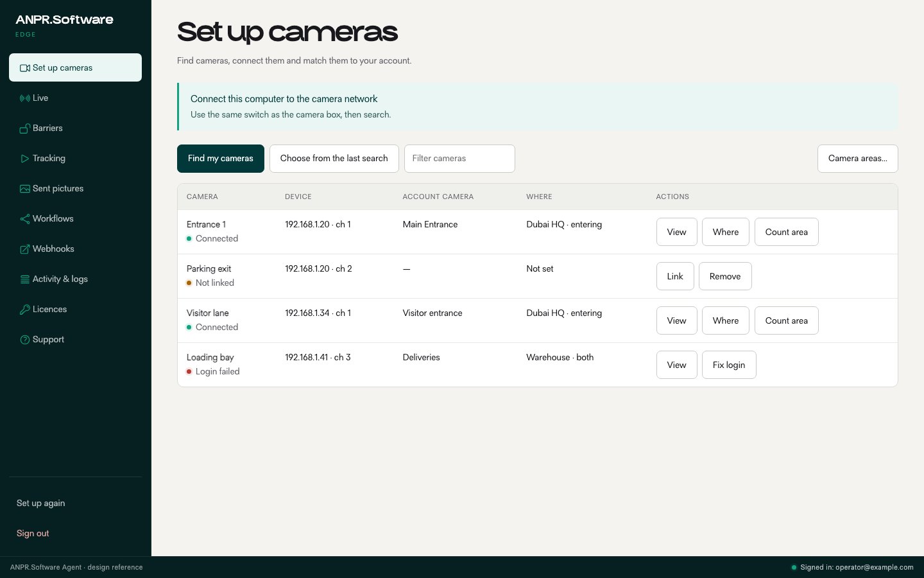Start search with Find my cameras
Image resolution: width=924 pixels, height=578 pixels.
point(221,159)
